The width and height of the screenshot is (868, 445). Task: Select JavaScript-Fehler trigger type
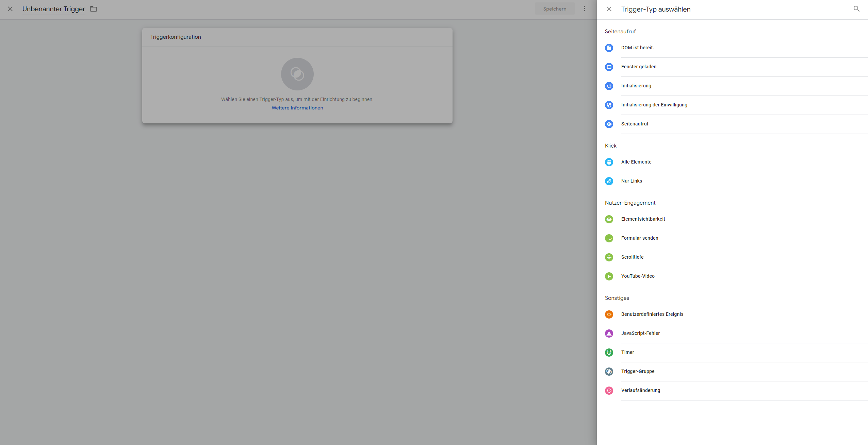click(736, 333)
